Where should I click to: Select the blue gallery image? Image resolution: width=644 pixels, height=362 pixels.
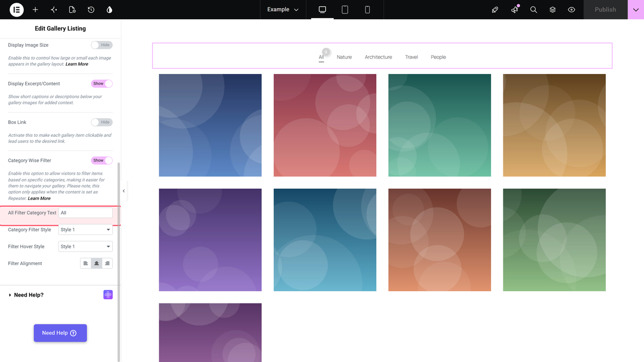point(210,125)
